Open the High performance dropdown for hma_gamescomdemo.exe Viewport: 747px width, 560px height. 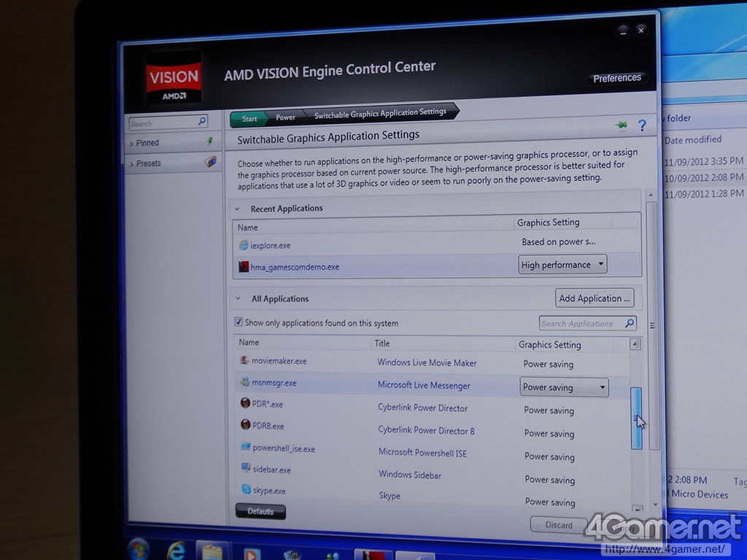point(562,264)
